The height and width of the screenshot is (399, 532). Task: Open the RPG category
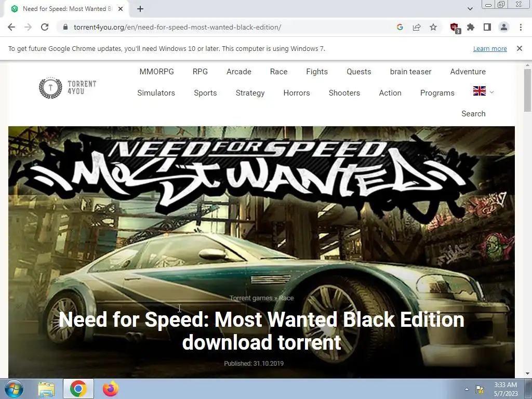[200, 72]
